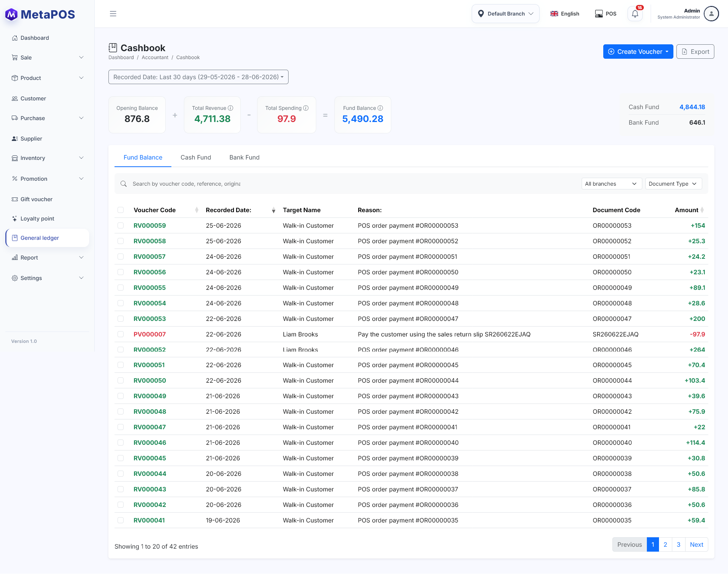Click the Gift voucher ticket icon
This screenshot has width=728, height=574.
(x=15, y=199)
